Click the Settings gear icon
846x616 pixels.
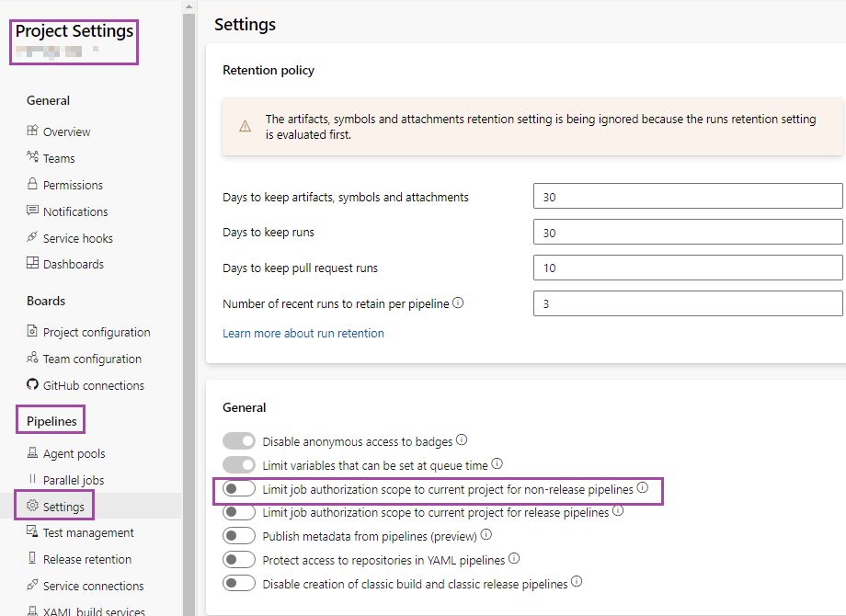(32, 506)
